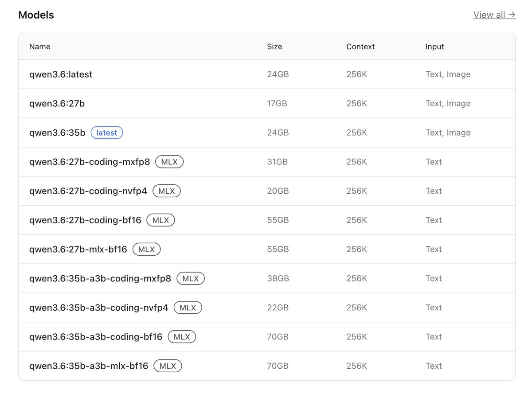This screenshot has height=394, width=532.
Task: Click Text input in qwen3.6:27b-coding-mxfp8 row
Action: 434,162
